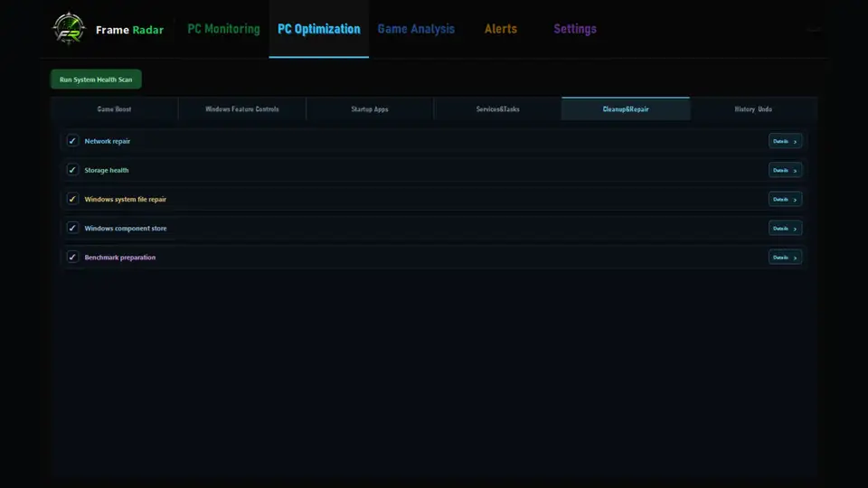Select the PC Optimization tab
Screen dimensions: 868x488
(319, 29)
